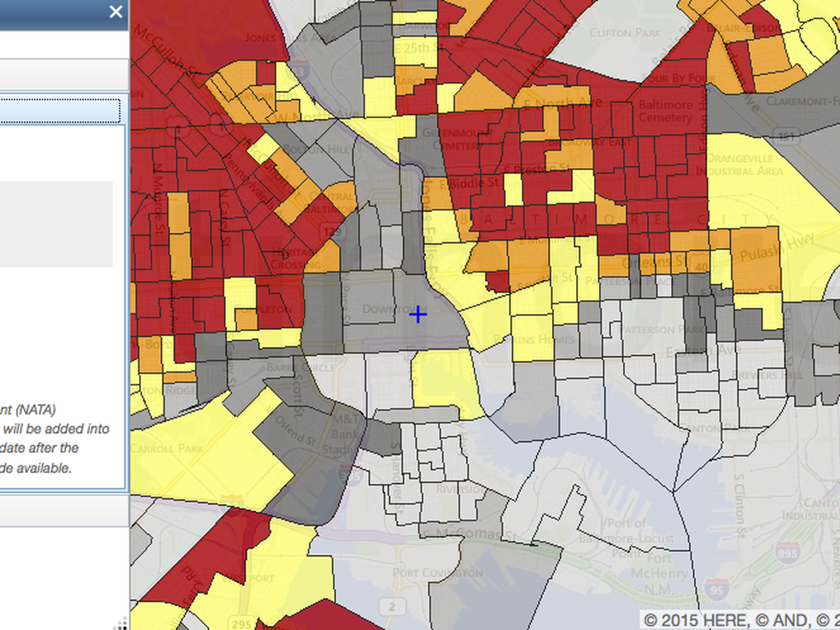The height and width of the screenshot is (630, 840).
Task: Click the M&T Bank Stadium label
Action: pos(345,434)
